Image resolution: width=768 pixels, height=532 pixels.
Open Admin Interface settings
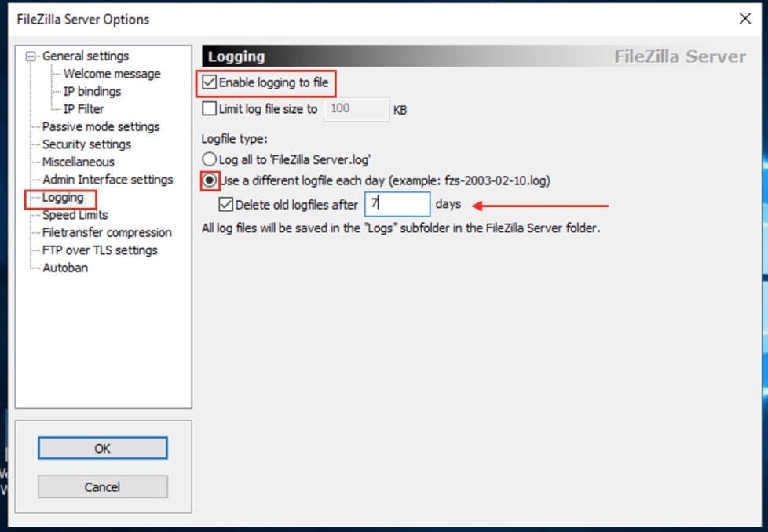[x=107, y=180]
